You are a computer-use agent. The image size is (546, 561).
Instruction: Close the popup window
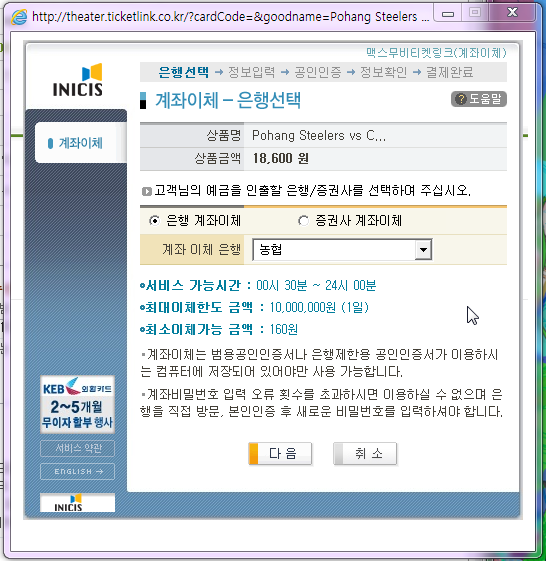coord(512,13)
